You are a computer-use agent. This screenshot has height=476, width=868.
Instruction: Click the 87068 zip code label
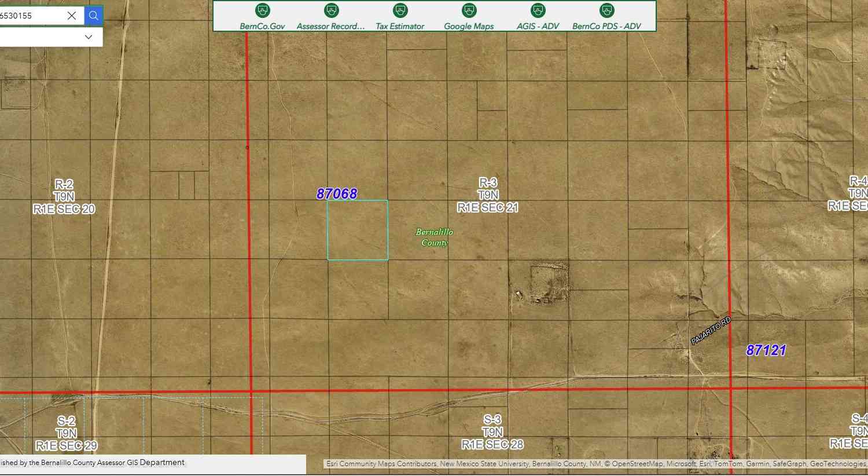(x=337, y=194)
